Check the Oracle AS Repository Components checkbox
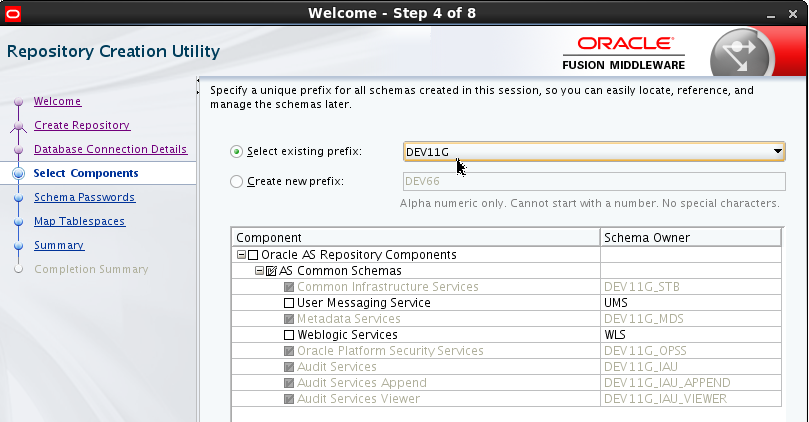This screenshot has width=809, height=422. [253, 255]
